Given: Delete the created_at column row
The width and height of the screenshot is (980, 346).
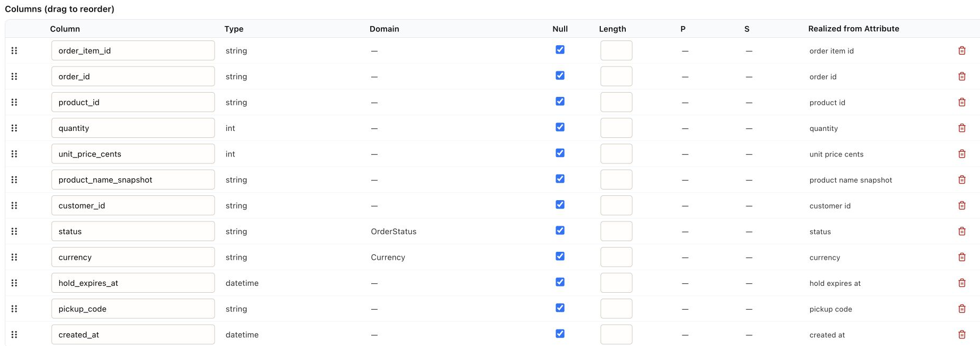Looking at the screenshot, I should 962,335.
